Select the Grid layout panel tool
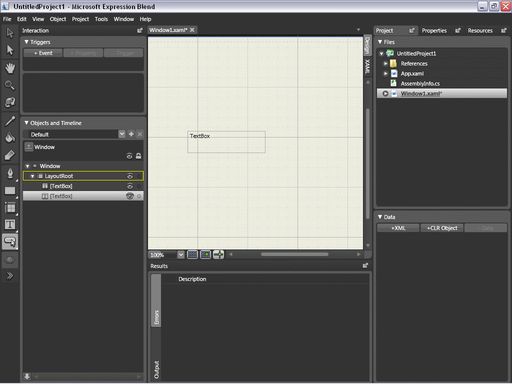 click(10, 208)
